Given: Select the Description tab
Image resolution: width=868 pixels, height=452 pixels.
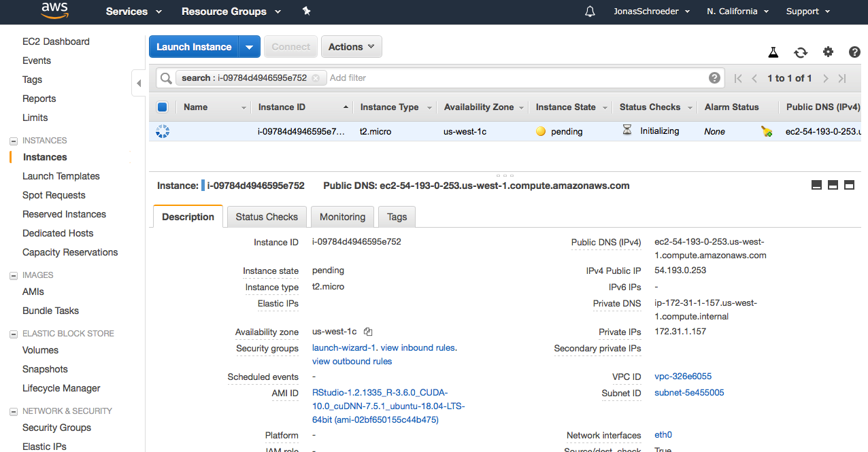Looking at the screenshot, I should (188, 217).
